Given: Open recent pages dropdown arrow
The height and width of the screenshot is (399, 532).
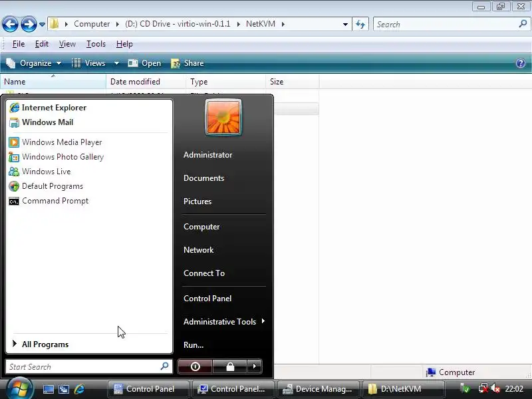Looking at the screenshot, I should [42, 25].
